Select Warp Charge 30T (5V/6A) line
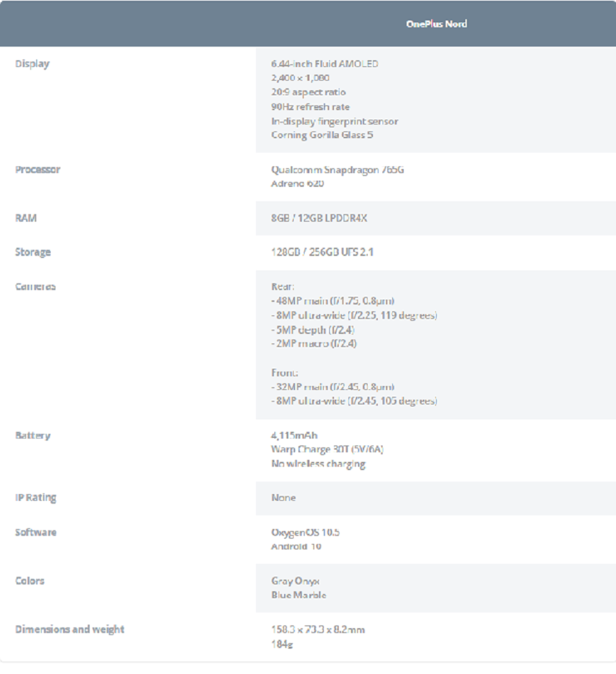Image resolution: width=616 pixels, height=674 pixels. tap(327, 449)
